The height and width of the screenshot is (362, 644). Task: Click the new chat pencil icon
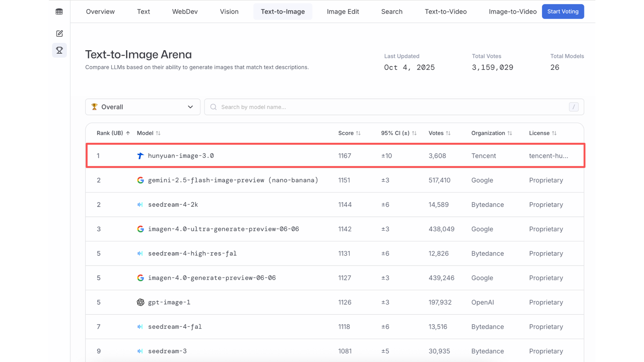click(59, 33)
